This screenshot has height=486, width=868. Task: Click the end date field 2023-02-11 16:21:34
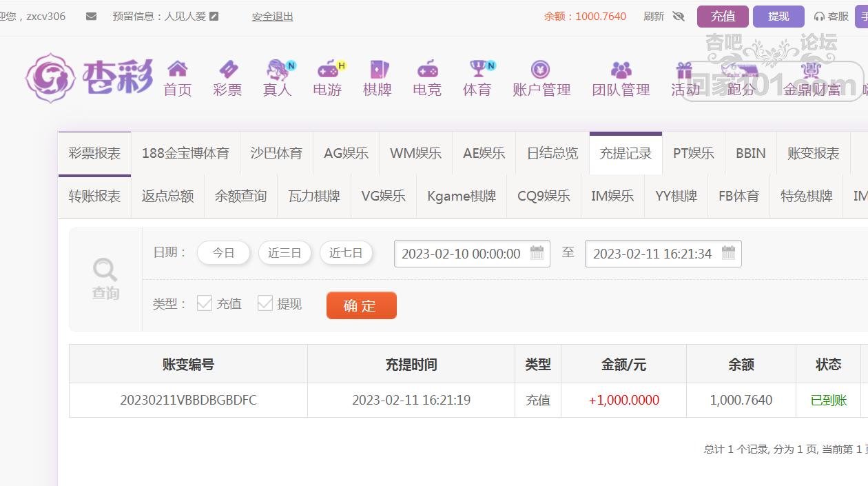click(x=663, y=254)
